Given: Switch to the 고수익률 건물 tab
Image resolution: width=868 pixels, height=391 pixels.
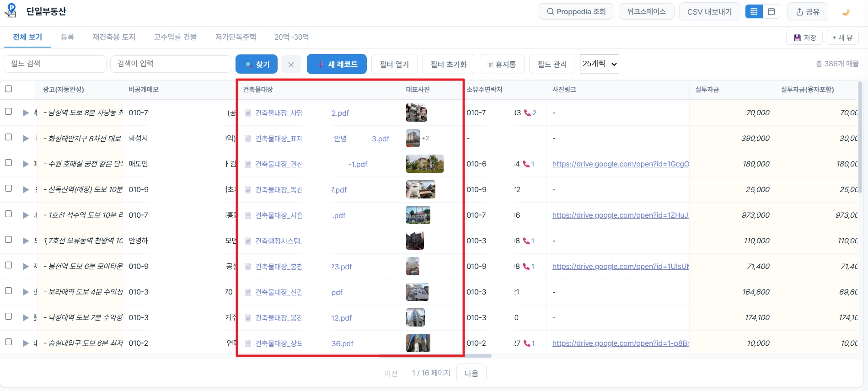Looking at the screenshot, I should click(x=175, y=37).
